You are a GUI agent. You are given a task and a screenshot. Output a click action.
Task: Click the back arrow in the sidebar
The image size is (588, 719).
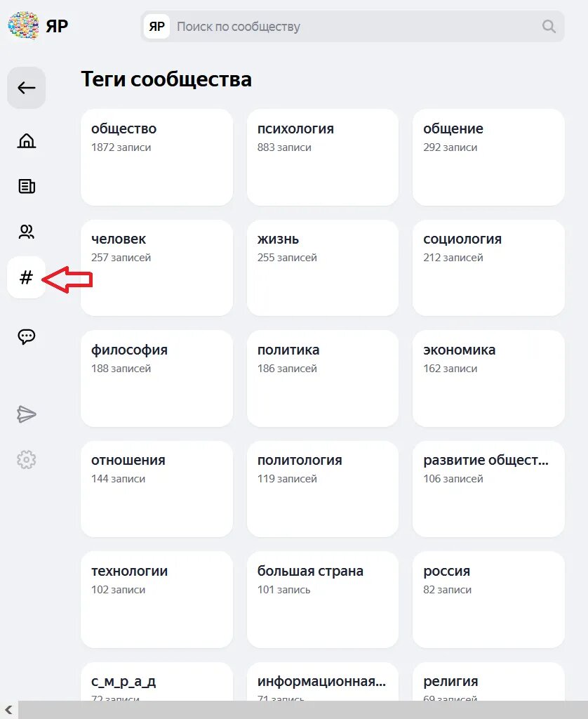(27, 88)
